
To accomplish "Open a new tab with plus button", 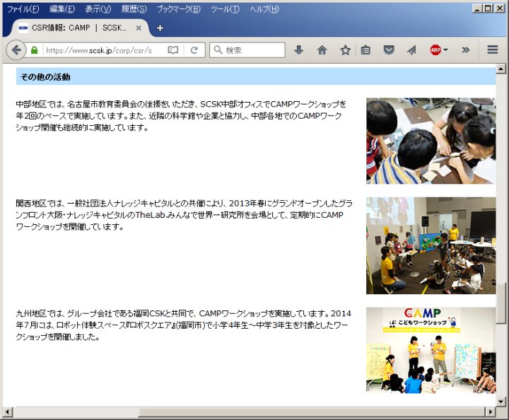I will click(x=160, y=28).
